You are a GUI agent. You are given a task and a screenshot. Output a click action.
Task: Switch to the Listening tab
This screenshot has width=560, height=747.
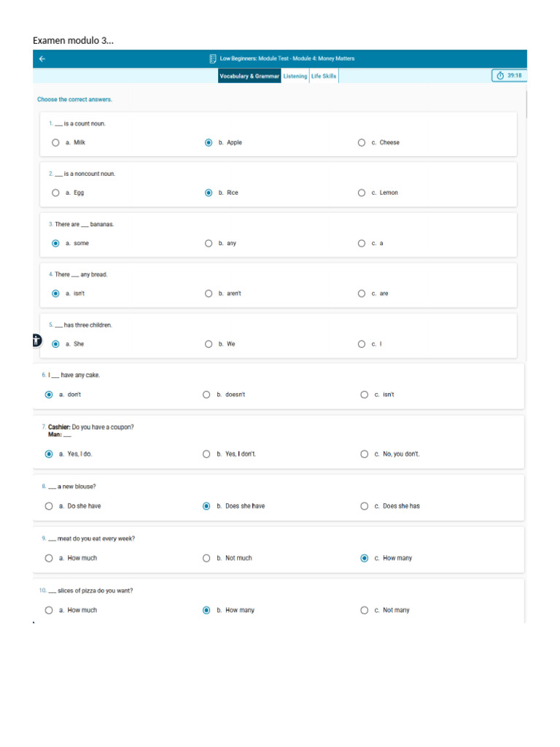(295, 76)
